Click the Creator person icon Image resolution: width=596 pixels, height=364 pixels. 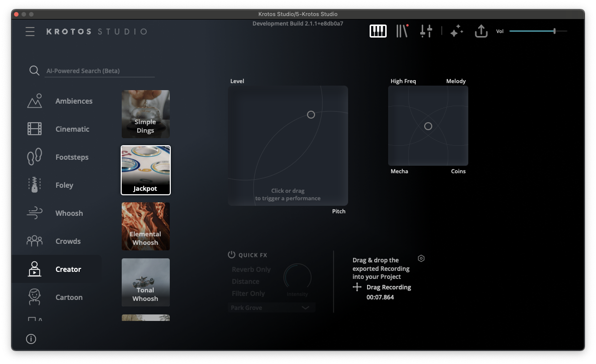(x=35, y=269)
